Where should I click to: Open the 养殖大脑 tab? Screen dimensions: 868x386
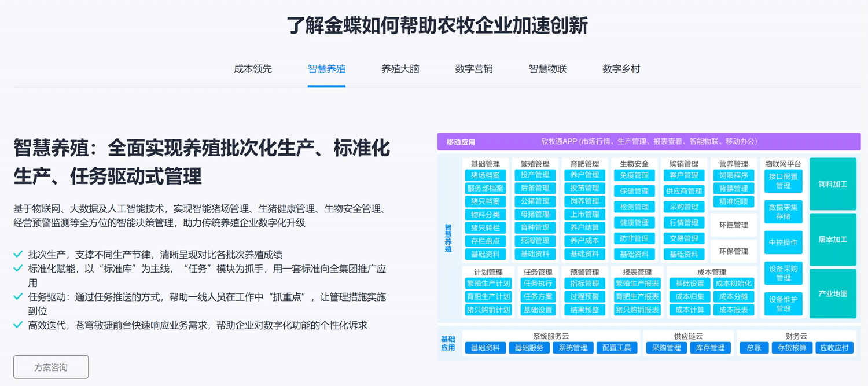click(400, 69)
